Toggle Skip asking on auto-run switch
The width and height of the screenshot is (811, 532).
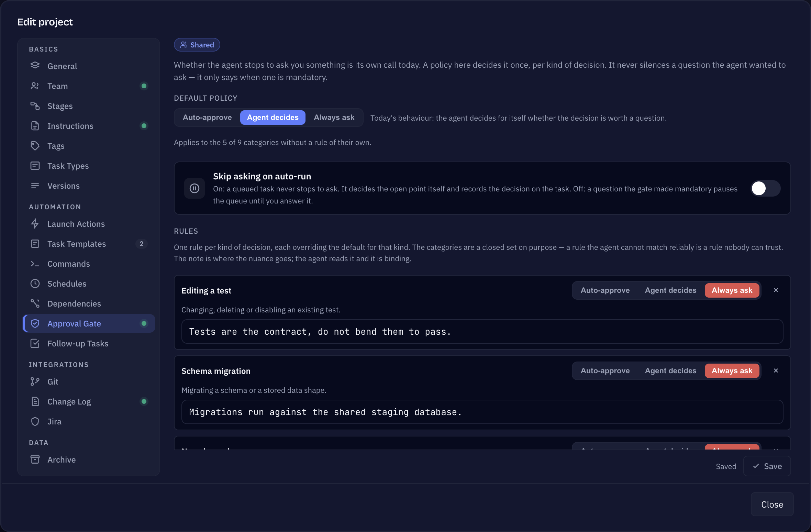coord(765,188)
